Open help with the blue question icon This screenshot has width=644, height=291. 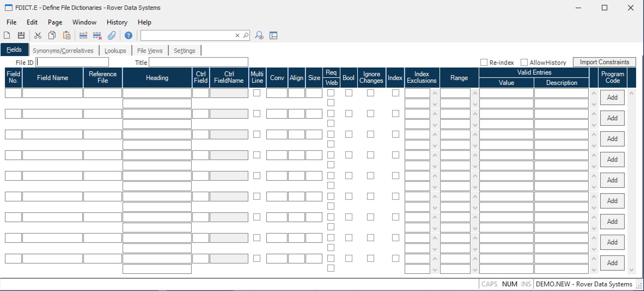click(128, 35)
